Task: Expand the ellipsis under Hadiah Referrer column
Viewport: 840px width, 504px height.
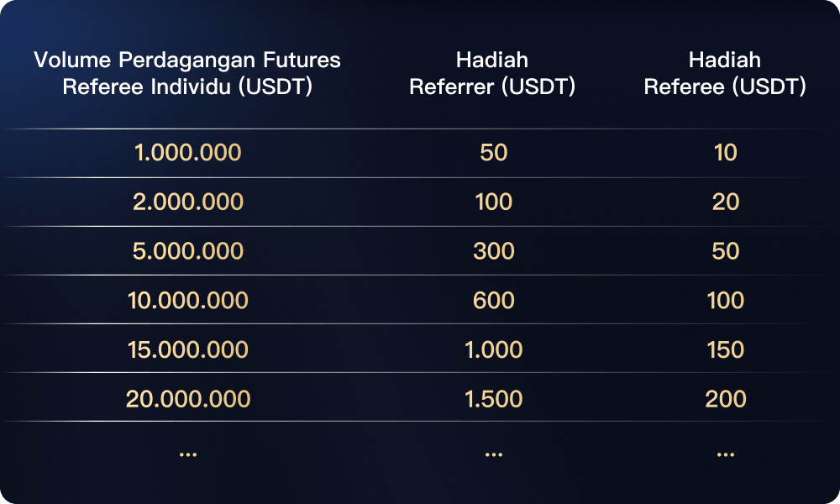Action: pyautogui.click(x=493, y=454)
